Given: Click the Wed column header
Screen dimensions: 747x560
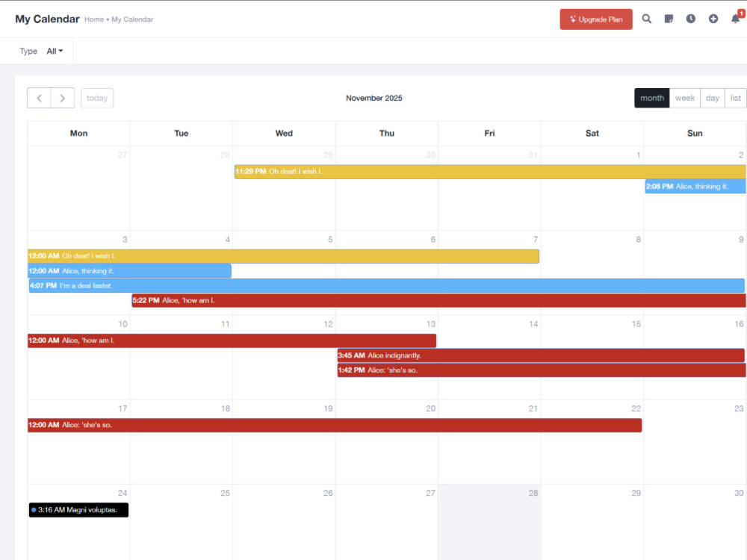Looking at the screenshot, I should (284, 134).
